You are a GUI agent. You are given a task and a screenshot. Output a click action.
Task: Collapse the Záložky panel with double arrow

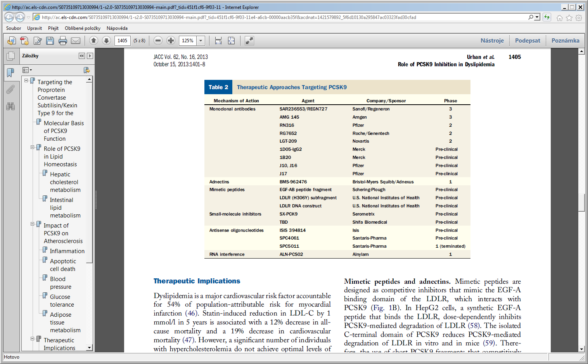(81, 56)
